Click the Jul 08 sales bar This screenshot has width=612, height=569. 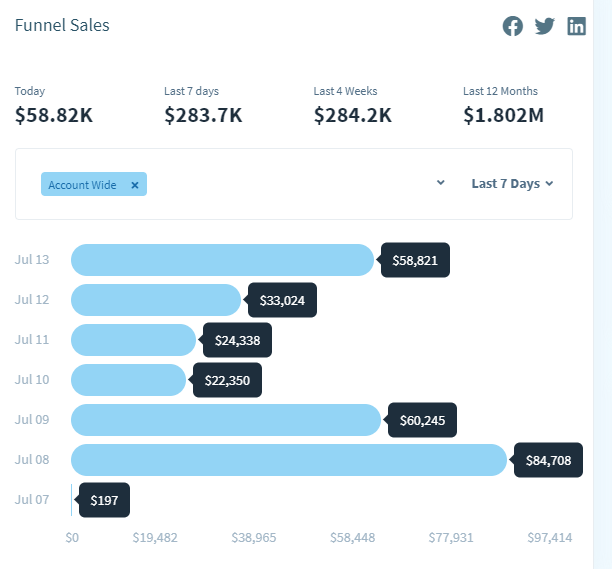tap(289, 460)
